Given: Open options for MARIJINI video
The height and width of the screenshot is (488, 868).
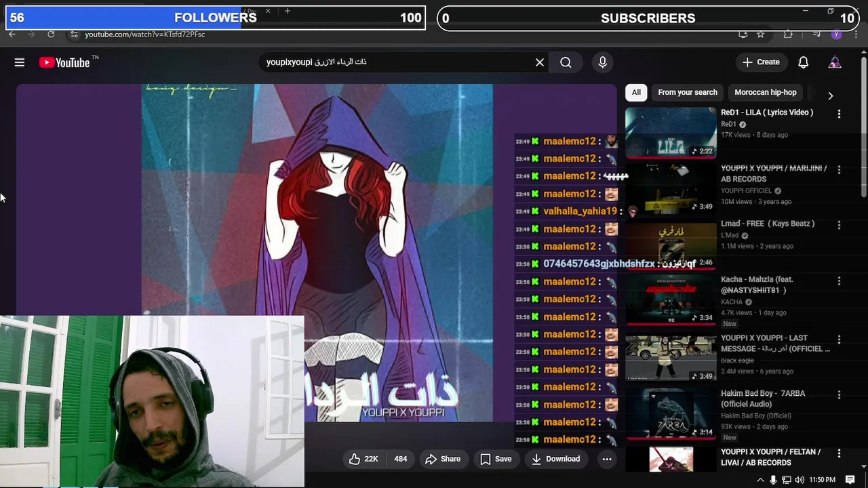Looking at the screenshot, I should pyautogui.click(x=839, y=169).
